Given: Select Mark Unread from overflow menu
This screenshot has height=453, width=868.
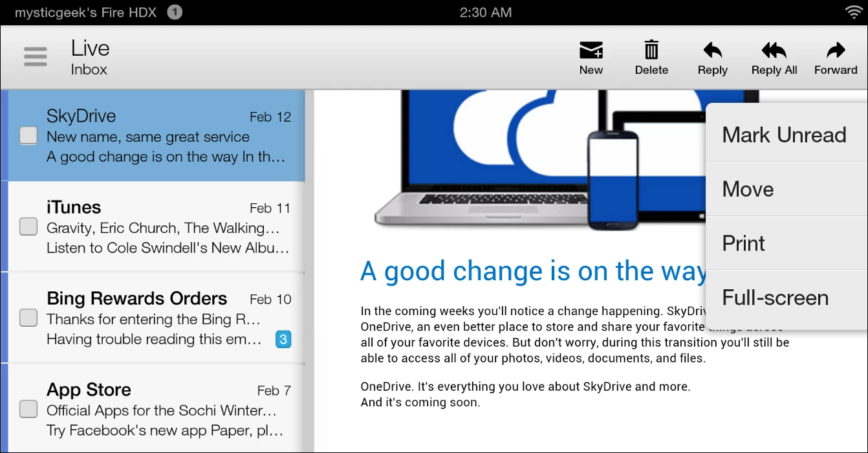Looking at the screenshot, I should pyautogui.click(x=787, y=135).
